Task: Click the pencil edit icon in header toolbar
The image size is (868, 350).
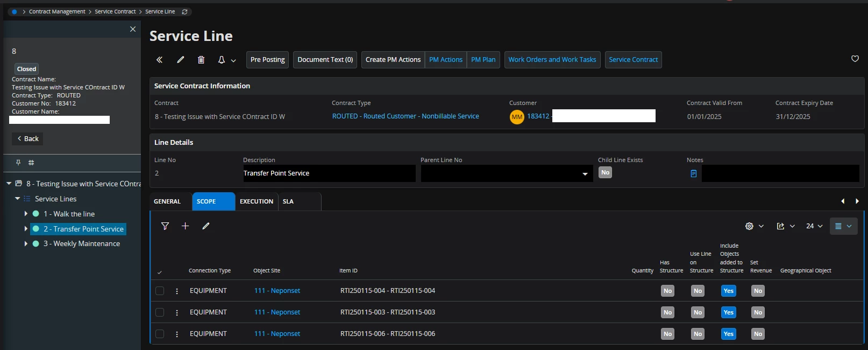Action: [x=181, y=60]
